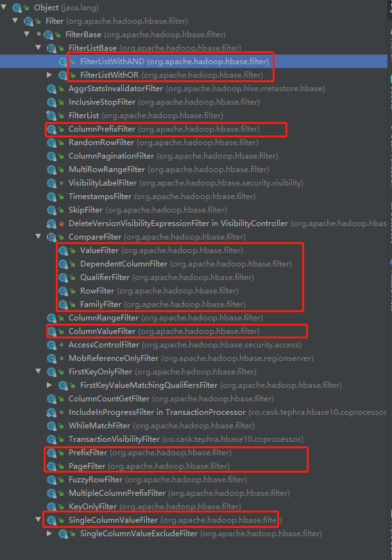Collapse the FirstKeyOnlyFilter node arrow

pyautogui.click(x=38, y=371)
